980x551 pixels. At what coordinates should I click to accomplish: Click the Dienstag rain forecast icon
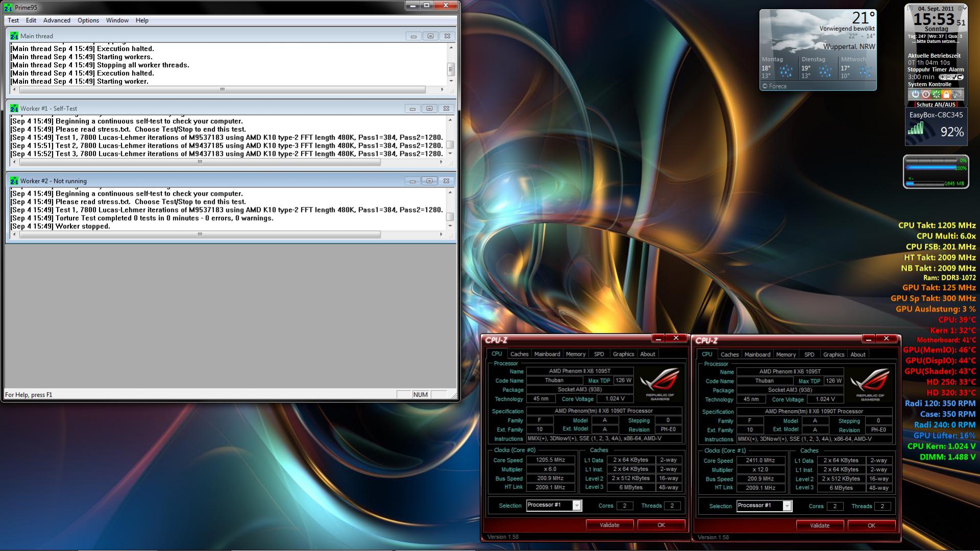(825, 71)
